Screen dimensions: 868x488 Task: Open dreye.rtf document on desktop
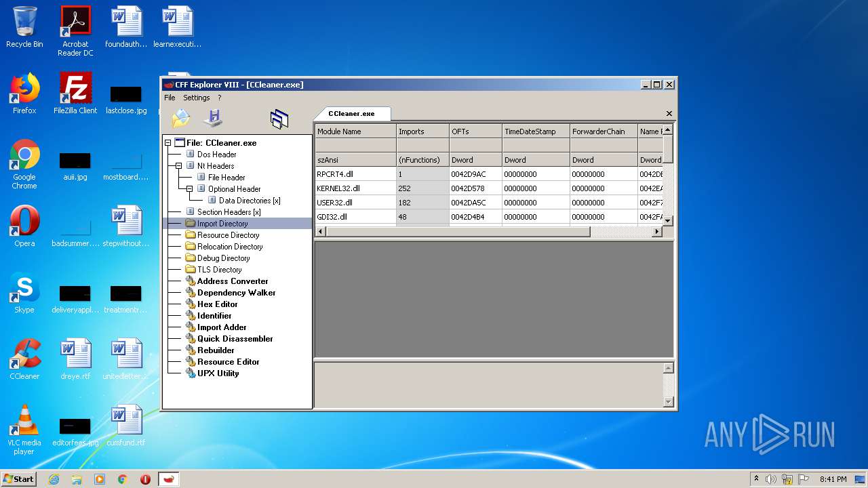[x=75, y=359]
